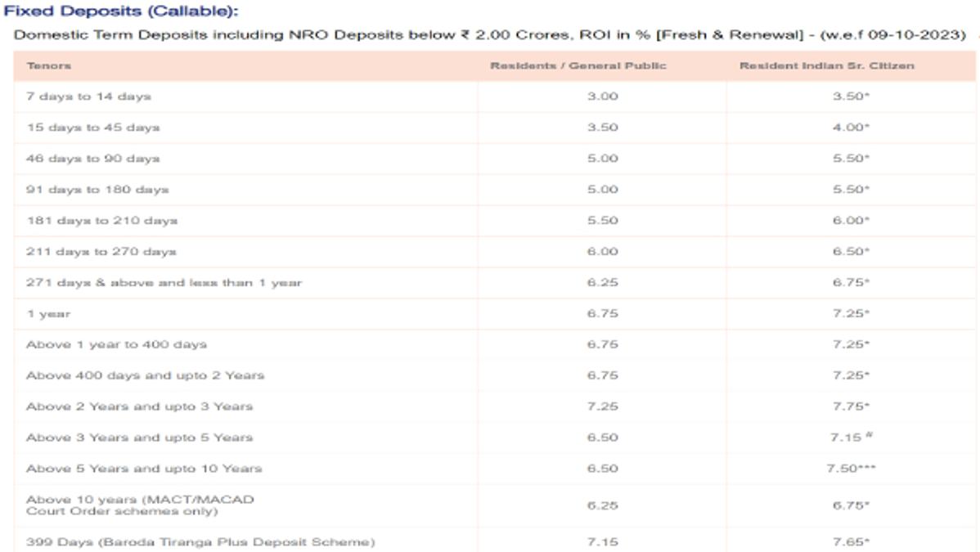Select "Above 10 years (MACT/MACAD Court Order schemes only)"

click(x=140, y=505)
